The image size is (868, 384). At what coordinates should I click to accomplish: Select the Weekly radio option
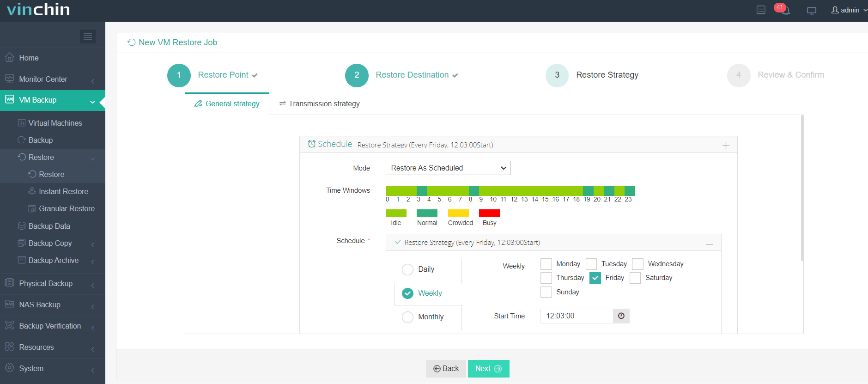coord(407,293)
